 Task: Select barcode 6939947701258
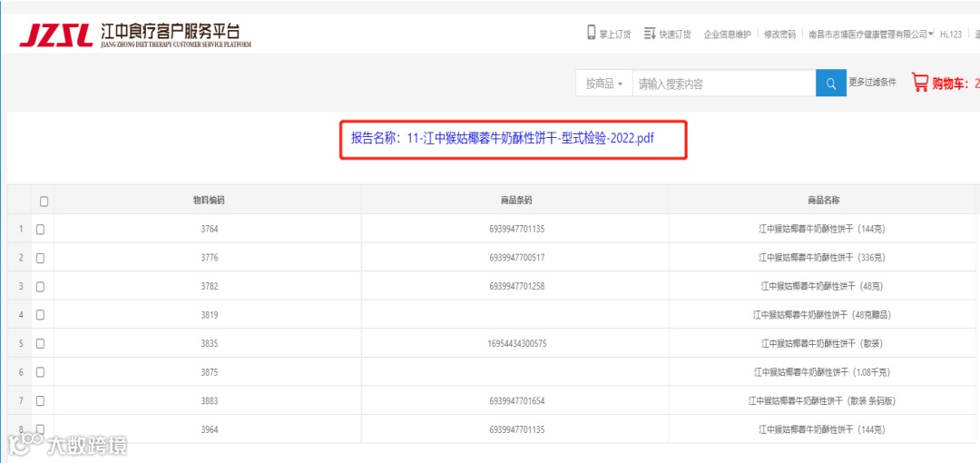tap(517, 287)
